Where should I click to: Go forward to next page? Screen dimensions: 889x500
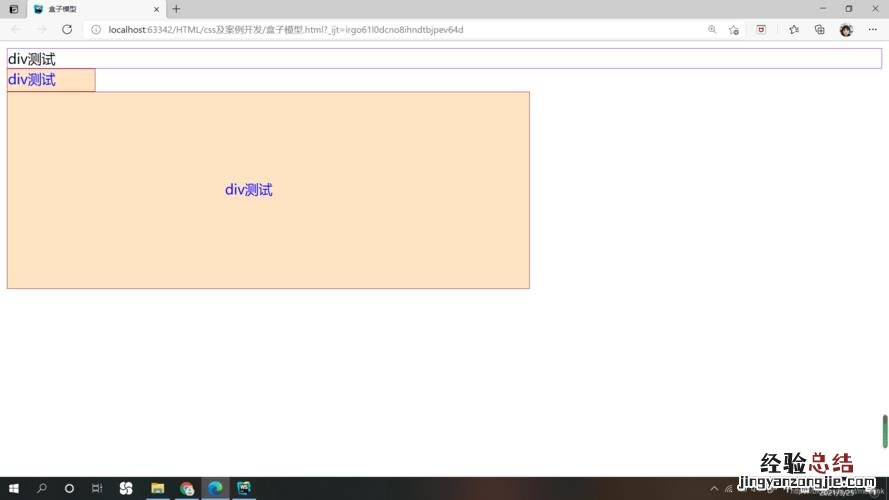[x=41, y=29]
